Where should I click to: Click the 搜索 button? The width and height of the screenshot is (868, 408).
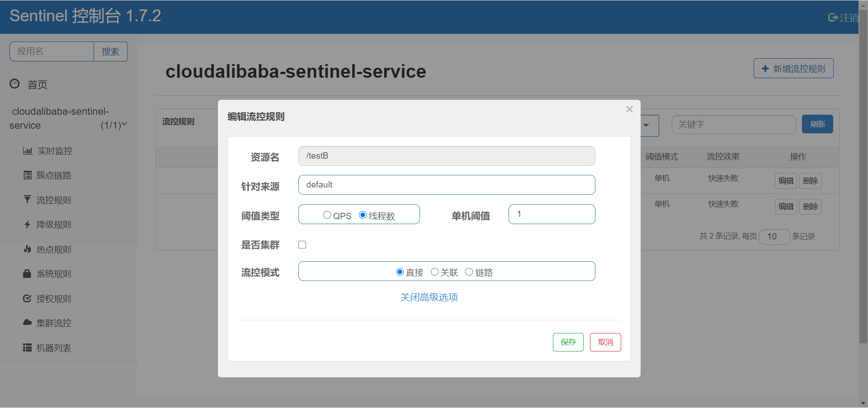(x=110, y=52)
